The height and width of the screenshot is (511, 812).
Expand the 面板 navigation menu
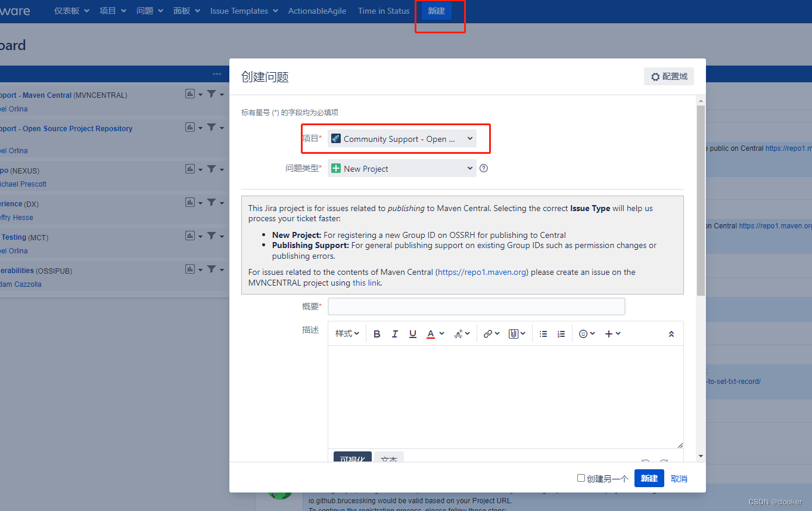(x=186, y=11)
